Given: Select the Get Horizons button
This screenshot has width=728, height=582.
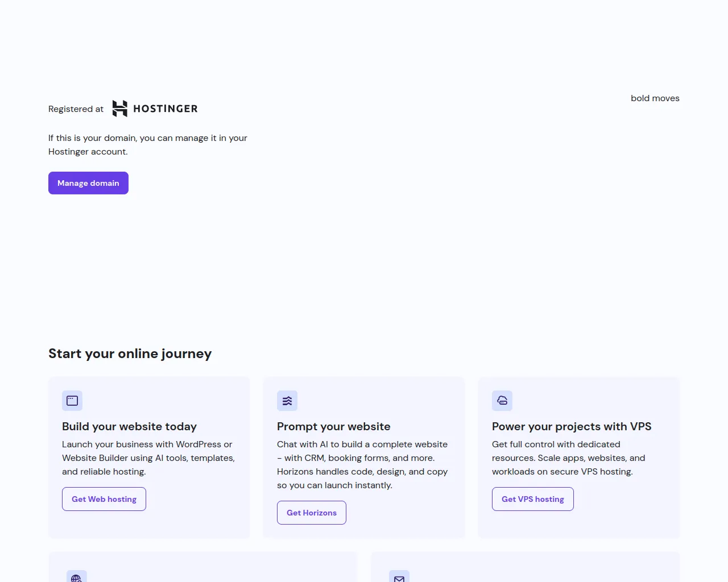Looking at the screenshot, I should [x=312, y=513].
